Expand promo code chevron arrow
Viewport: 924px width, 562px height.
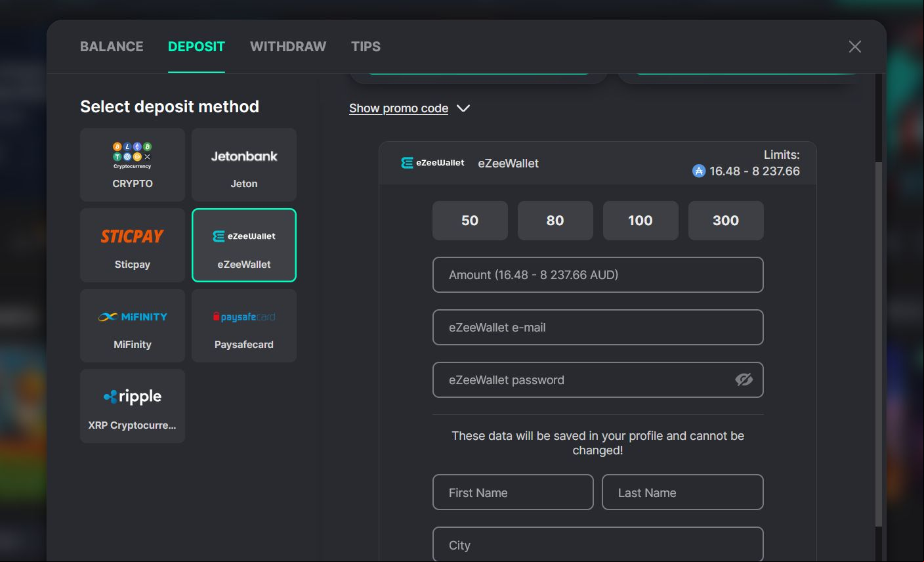[463, 108]
